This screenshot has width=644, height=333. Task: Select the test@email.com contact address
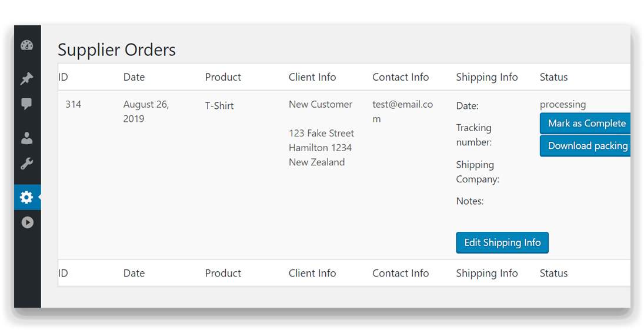tap(402, 111)
